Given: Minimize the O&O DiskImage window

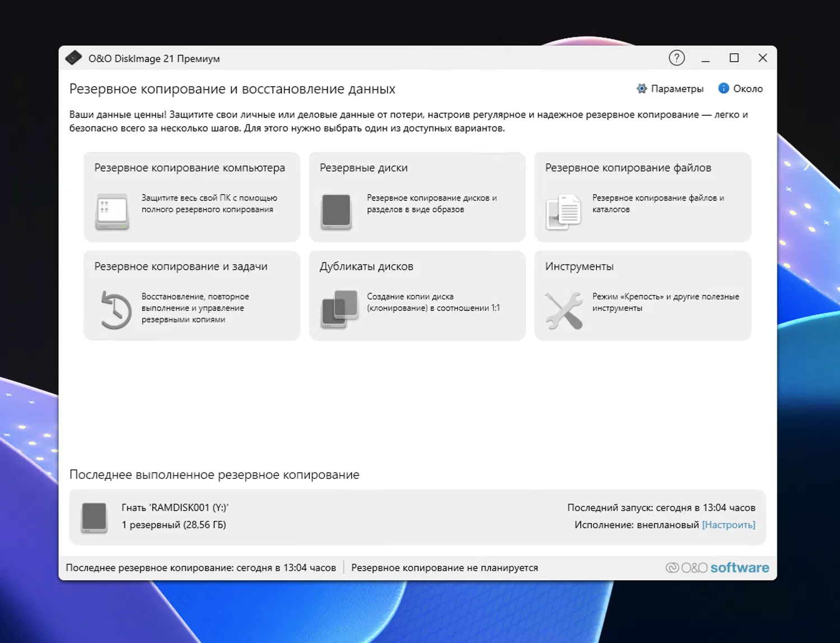Looking at the screenshot, I should pyautogui.click(x=706, y=58).
